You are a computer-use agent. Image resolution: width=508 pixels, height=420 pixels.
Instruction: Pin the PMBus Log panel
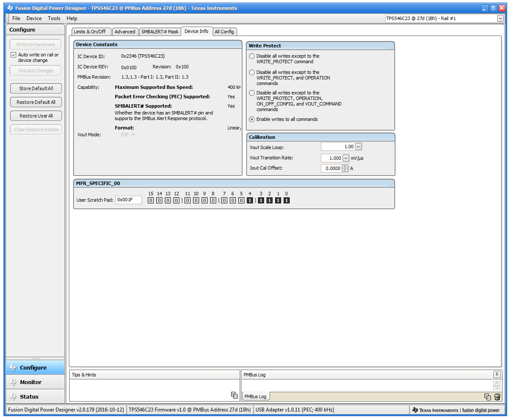point(496,374)
